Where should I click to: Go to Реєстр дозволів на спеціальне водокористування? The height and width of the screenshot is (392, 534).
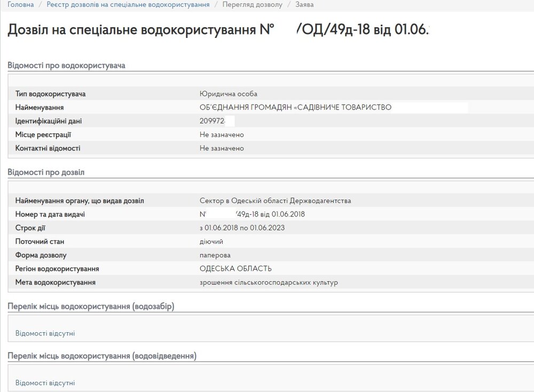coord(128,4)
